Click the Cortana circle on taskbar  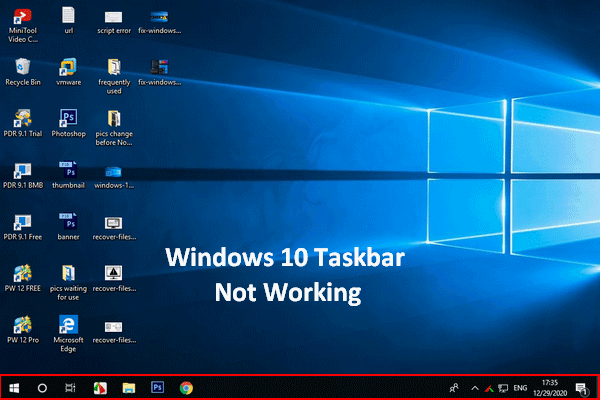[x=42, y=387]
